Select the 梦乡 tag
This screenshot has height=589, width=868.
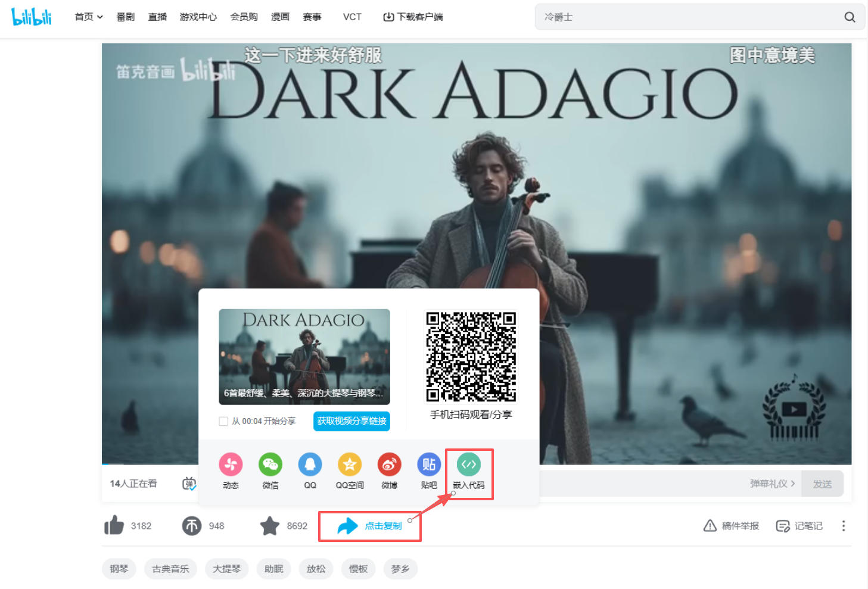pos(400,569)
